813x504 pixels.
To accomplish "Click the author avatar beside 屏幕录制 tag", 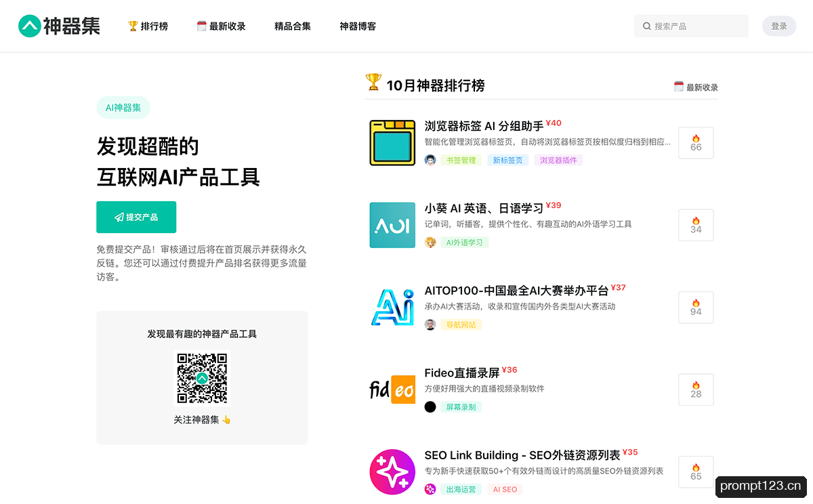I will coord(430,407).
